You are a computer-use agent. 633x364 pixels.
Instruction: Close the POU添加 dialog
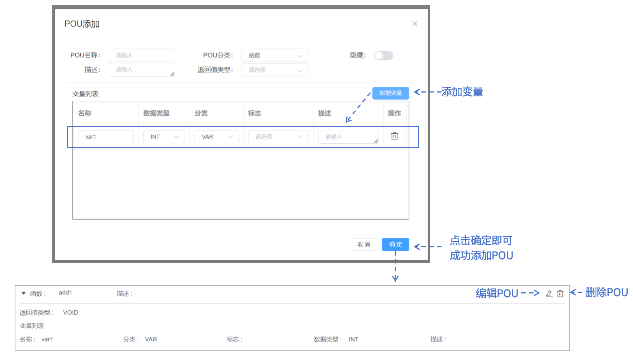415,24
